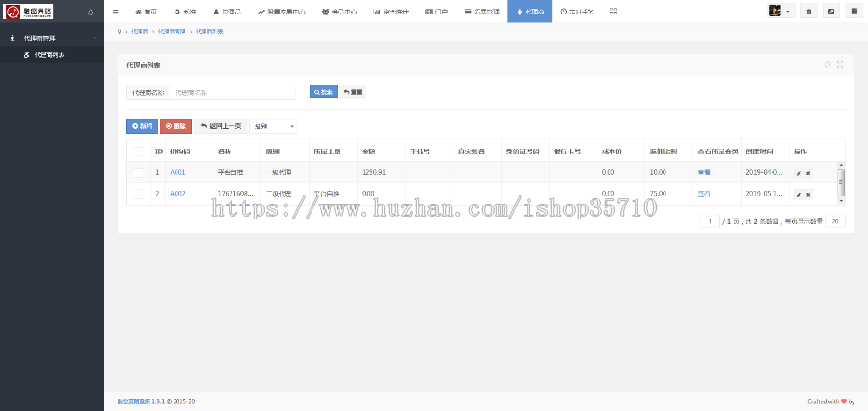Viewport: 868px width, 411px height.
Task: Toggle the select-all checkbox in table header
Action: [138, 151]
